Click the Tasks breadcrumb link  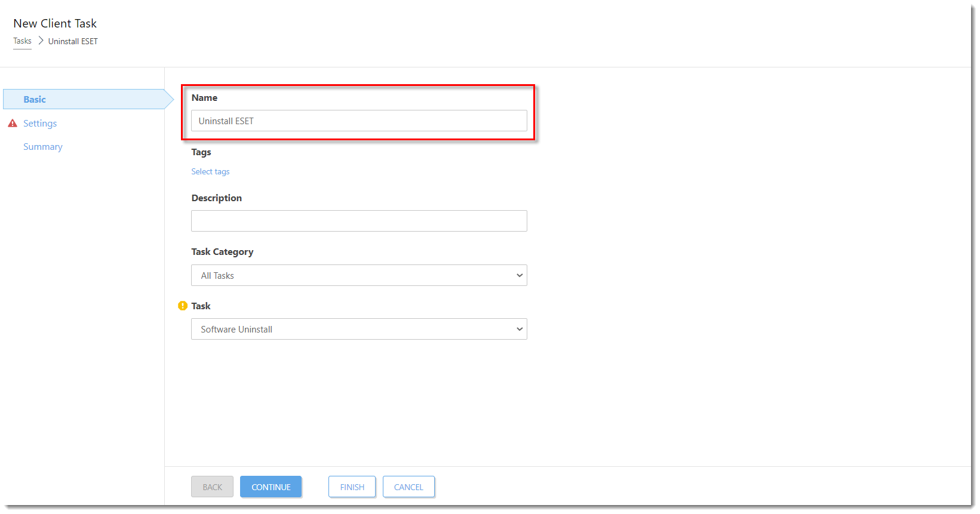tap(22, 41)
